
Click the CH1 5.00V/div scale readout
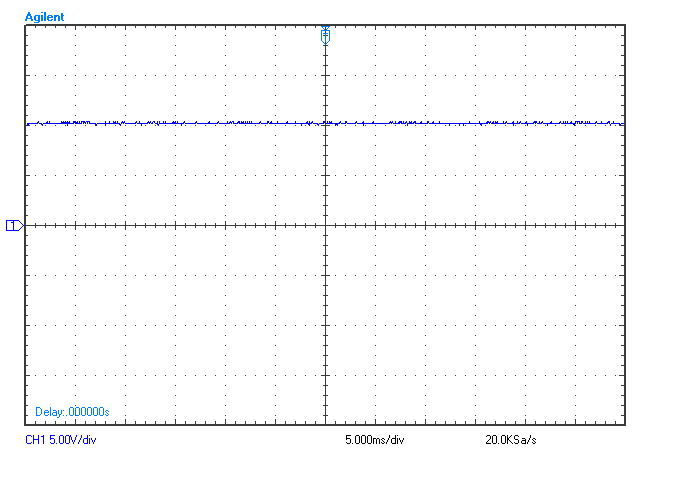[x=61, y=440]
